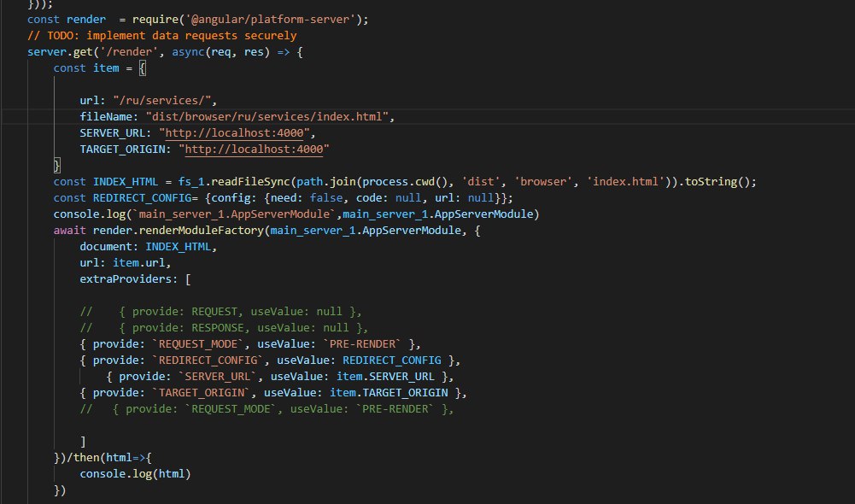Image resolution: width=855 pixels, height=504 pixels.
Task: Click the closing bracket of extraProviders
Action: click(83, 442)
